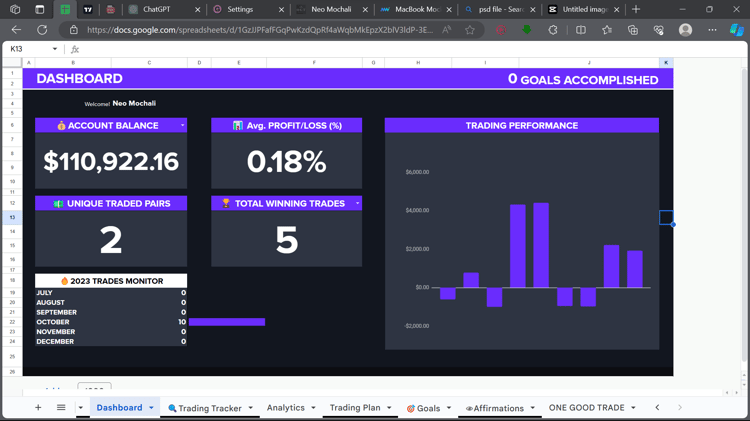
Task: Expand Account Balance filter dropdown
Action: click(182, 125)
